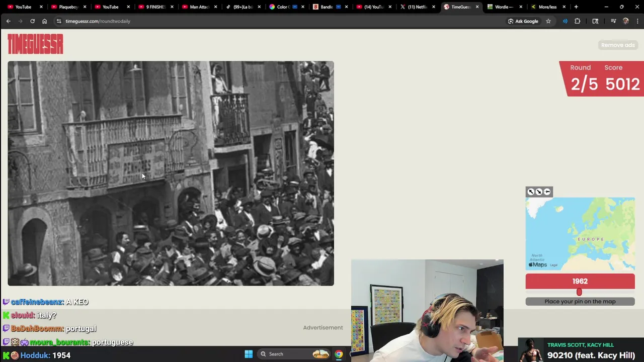Image resolution: width=644 pixels, height=362 pixels.
Task: Click the 90210 song title
Action: click(591, 355)
